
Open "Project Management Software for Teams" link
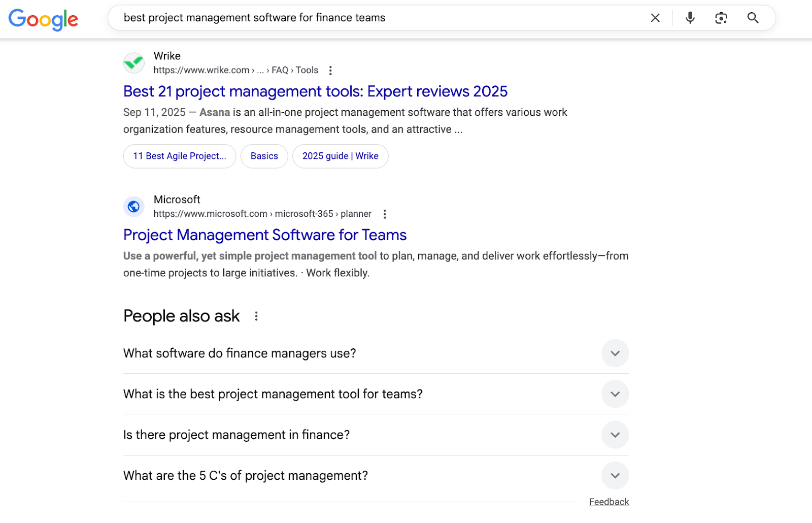pyautogui.click(x=264, y=235)
